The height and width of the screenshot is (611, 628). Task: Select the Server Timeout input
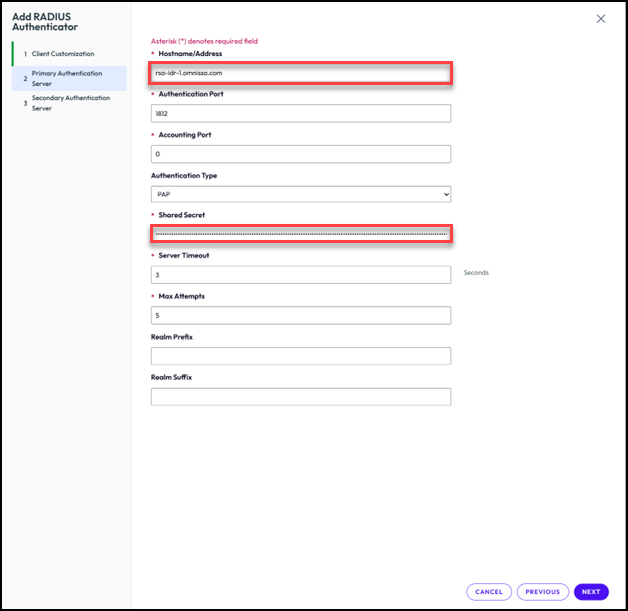click(x=300, y=275)
